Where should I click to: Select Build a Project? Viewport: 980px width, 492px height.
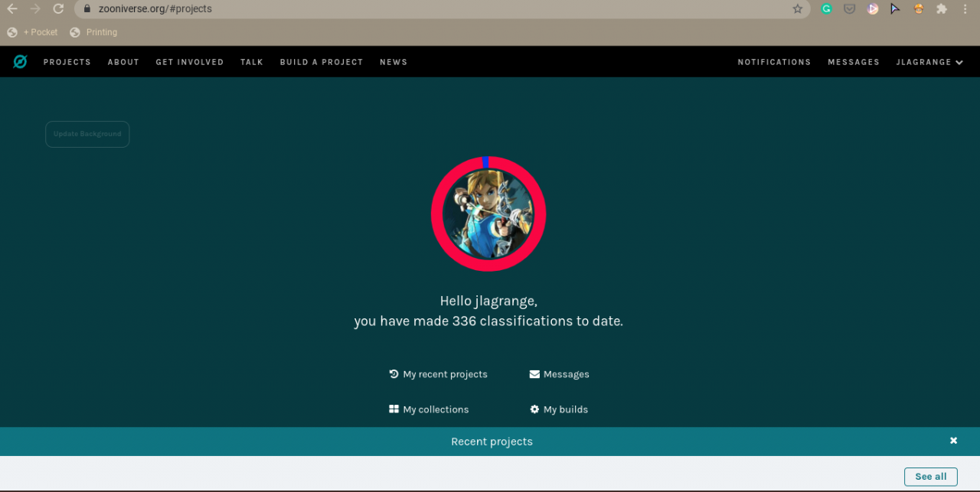[322, 62]
